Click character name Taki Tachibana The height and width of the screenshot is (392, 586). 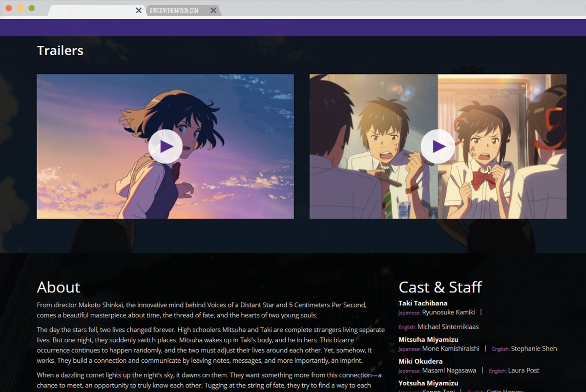423,303
